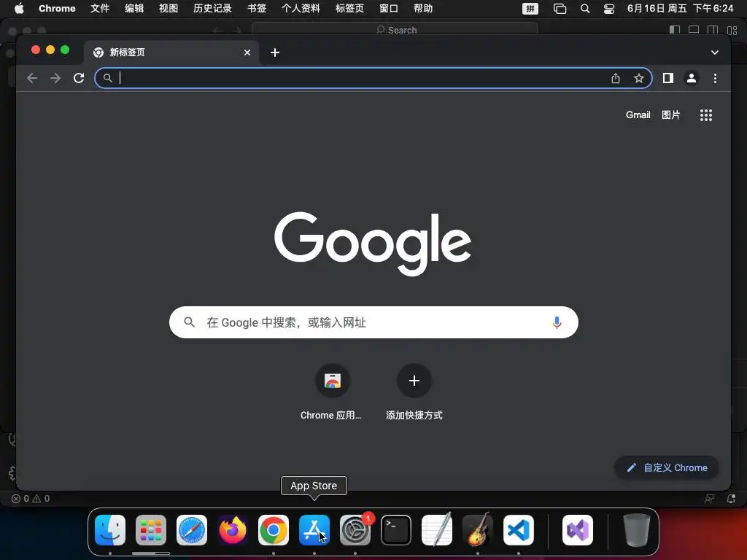
Task: Open Spotlight search in menu bar
Action: coord(585,9)
